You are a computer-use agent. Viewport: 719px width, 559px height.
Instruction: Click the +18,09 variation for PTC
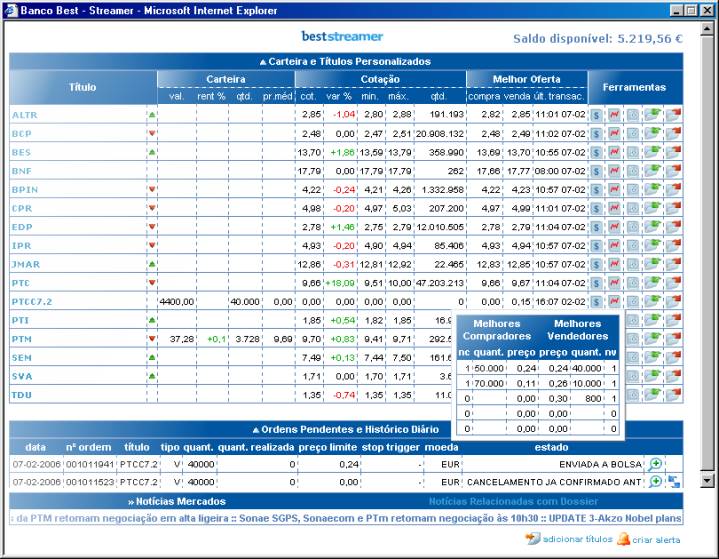[340, 283]
